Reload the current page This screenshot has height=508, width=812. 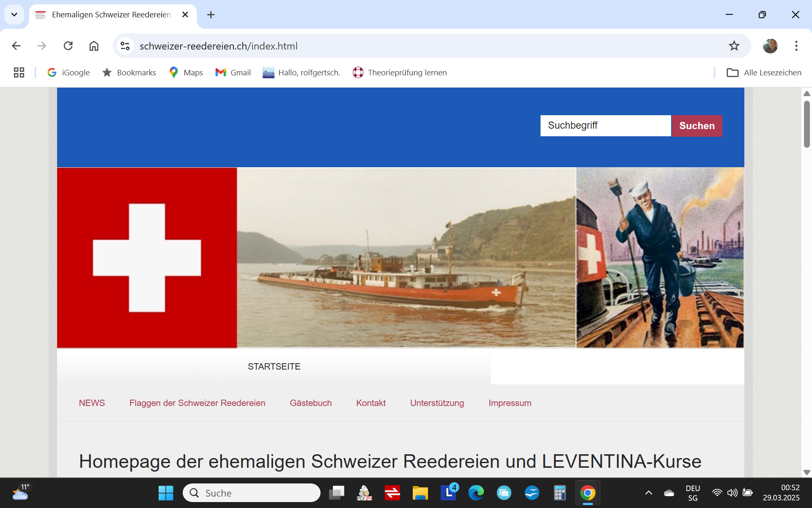tap(68, 46)
